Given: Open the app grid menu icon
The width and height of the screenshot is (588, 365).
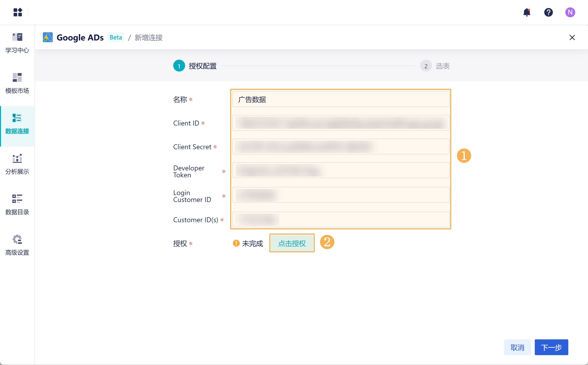Looking at the screenshot, I should click(x=18, y=12).
